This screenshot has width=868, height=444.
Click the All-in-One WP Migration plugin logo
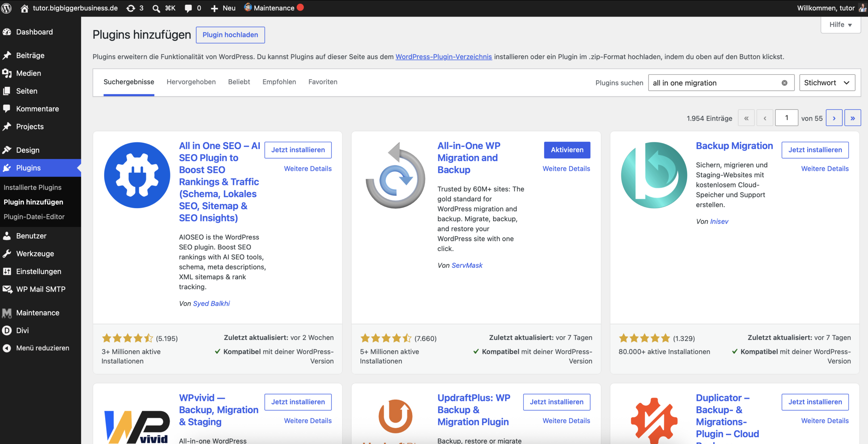pyautogui.click(x=395, y=175)
